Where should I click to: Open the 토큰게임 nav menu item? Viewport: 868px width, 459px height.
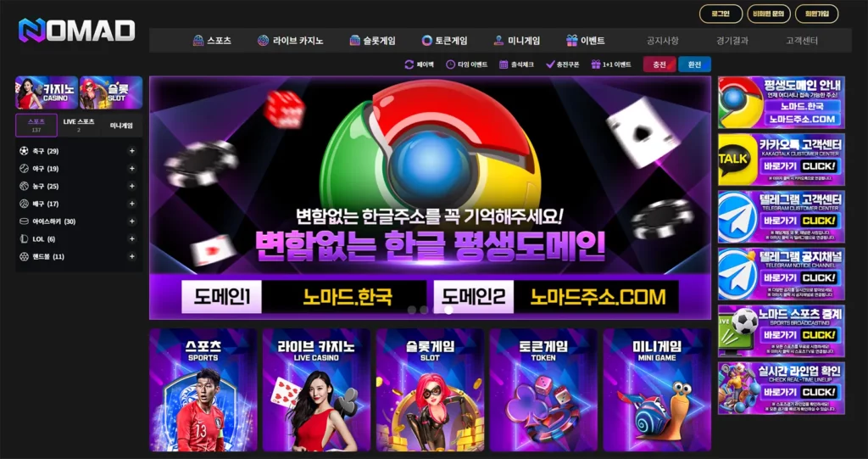[444, 41]
